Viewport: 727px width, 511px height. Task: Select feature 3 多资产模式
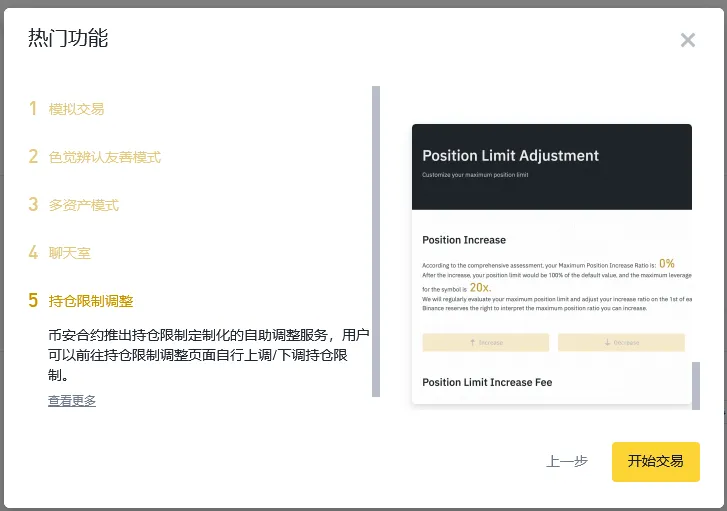[x=74, y=205]
